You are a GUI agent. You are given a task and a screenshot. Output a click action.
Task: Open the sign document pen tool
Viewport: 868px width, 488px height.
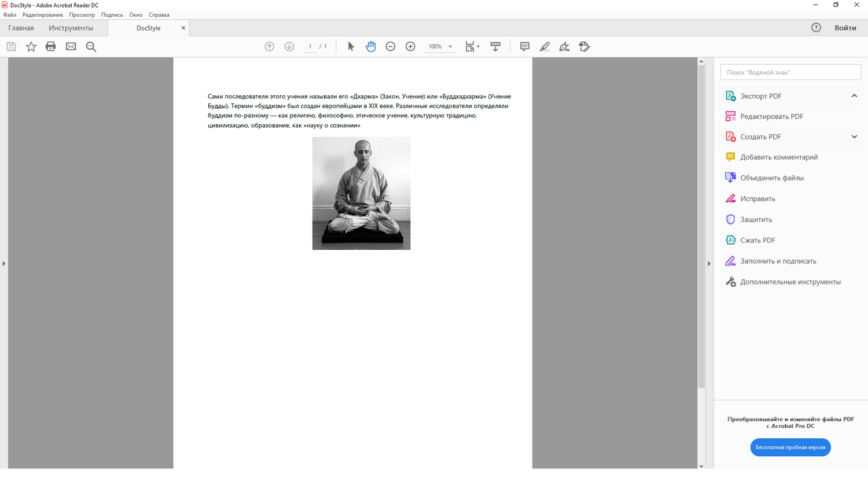[565, 47]
